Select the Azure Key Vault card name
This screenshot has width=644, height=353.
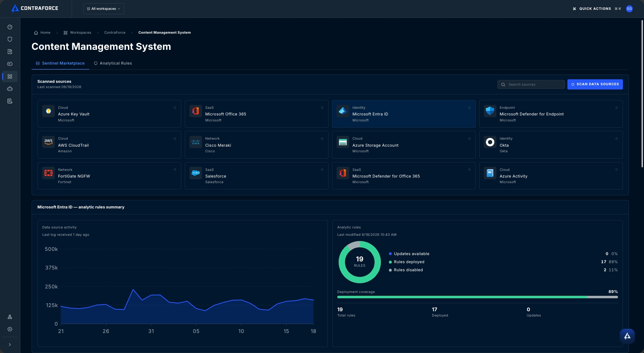pos(74,114)
